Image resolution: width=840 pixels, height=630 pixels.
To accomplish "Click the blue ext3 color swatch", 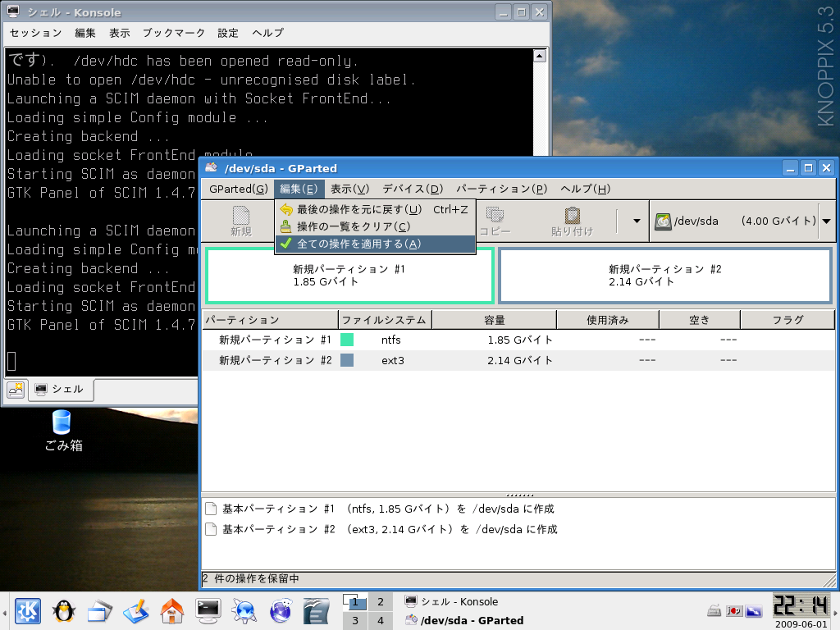I will coord(347,360).
